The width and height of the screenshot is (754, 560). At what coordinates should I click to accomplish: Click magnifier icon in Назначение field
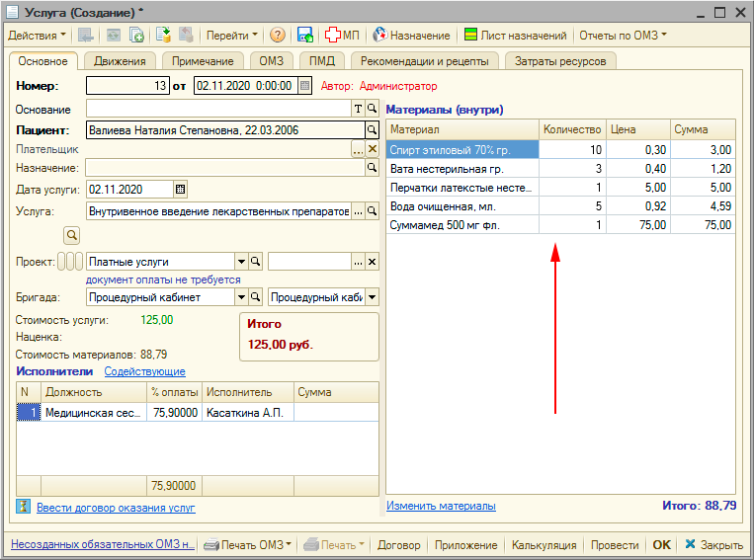(x=373, y=168)
